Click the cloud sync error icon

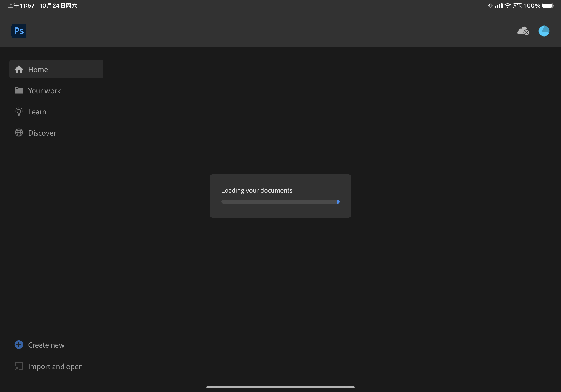point(523,31)
